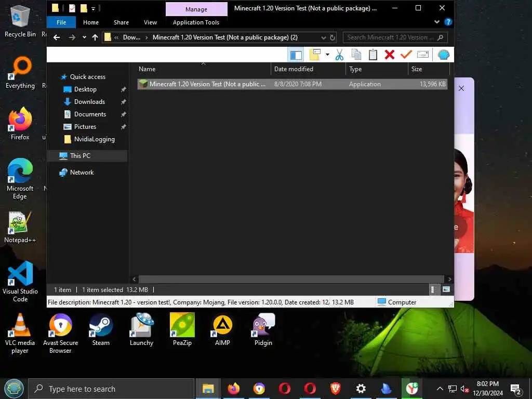Open the Everything search desktop icon

pos(20,73)
